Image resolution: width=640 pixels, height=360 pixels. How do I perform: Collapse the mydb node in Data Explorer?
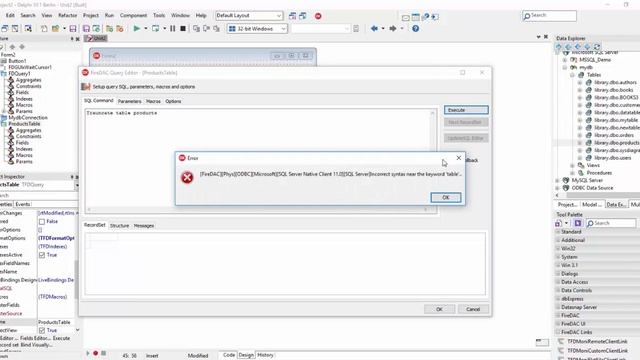565,67
